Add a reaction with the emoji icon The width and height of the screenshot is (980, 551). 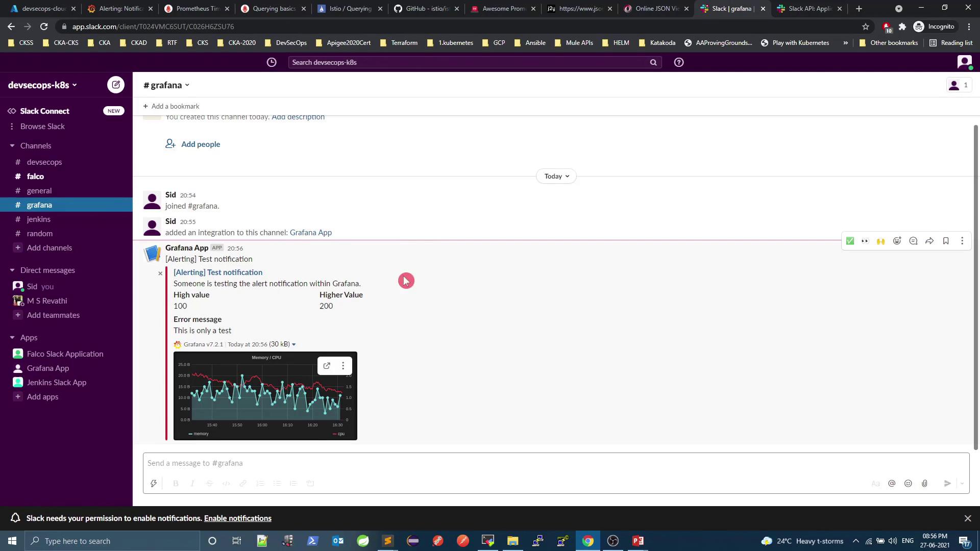(897, 241)
